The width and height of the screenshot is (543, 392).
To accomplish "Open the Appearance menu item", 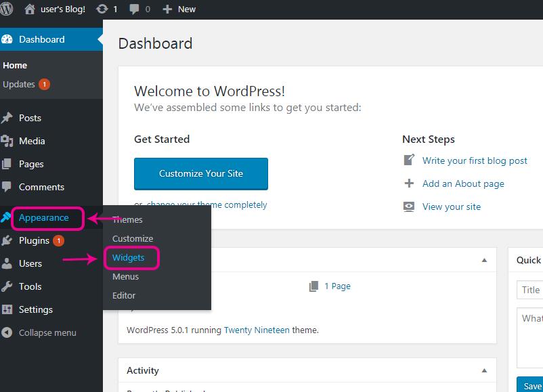I will [x=44, y=217].
